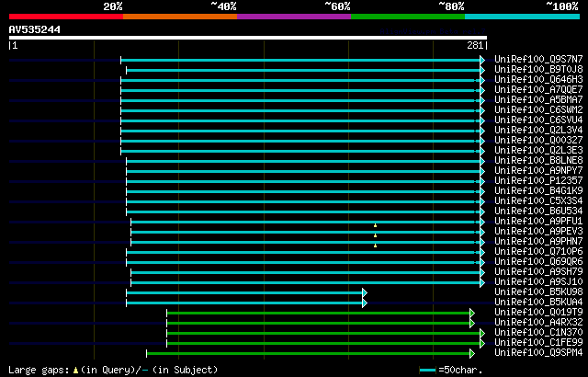Select the UniRef100_A9SJ10 label
The height and width of the screenshot is (377, 588).
538,282
